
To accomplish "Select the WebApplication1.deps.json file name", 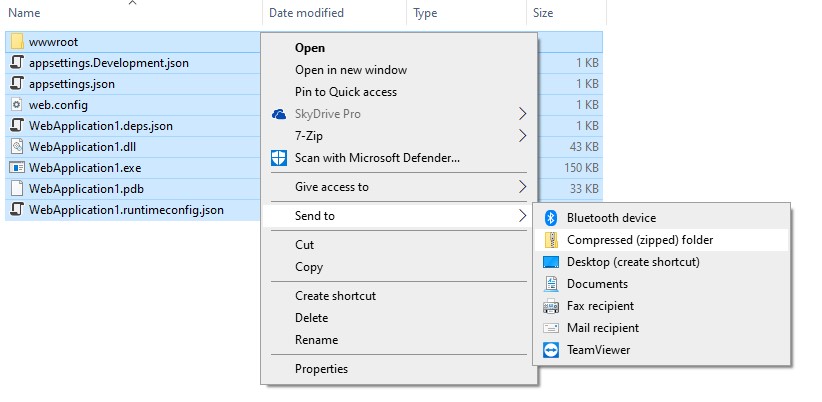I will click(101, 126).
